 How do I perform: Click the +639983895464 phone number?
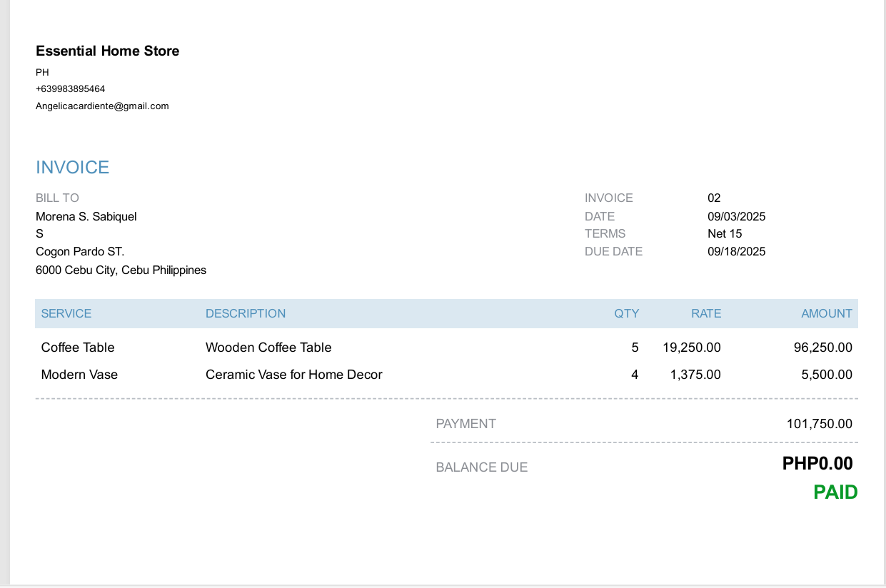click(70, 88)
